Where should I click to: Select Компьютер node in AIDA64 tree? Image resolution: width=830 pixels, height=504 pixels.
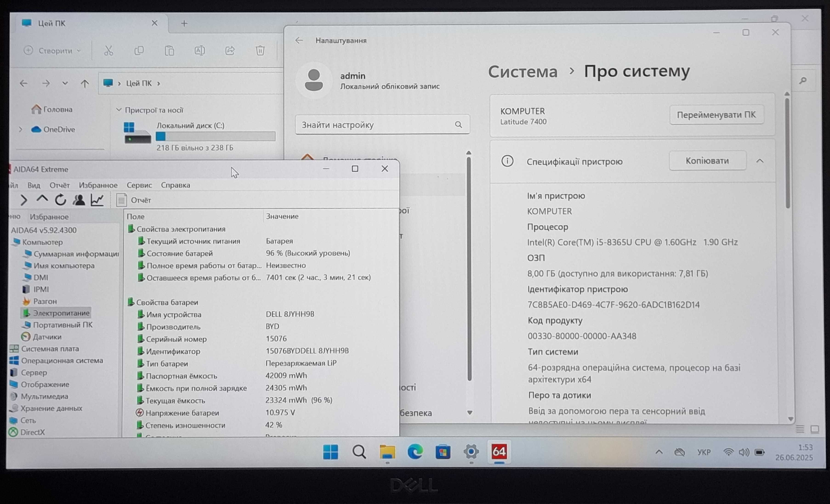pyautogui.click(x=37, y=242)
